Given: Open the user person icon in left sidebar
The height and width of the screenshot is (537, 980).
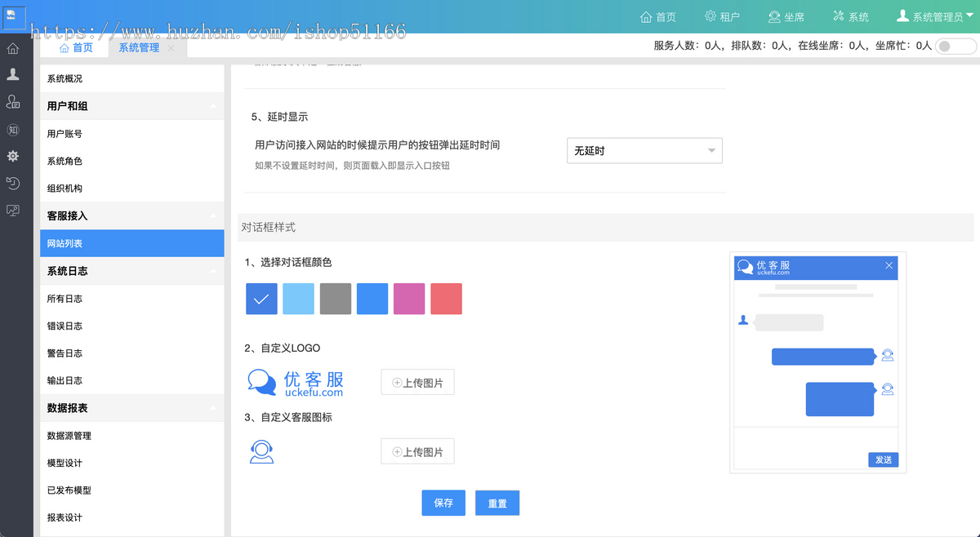Looking at the screenshot, I should pyautogui.click(x=13, y=74).
